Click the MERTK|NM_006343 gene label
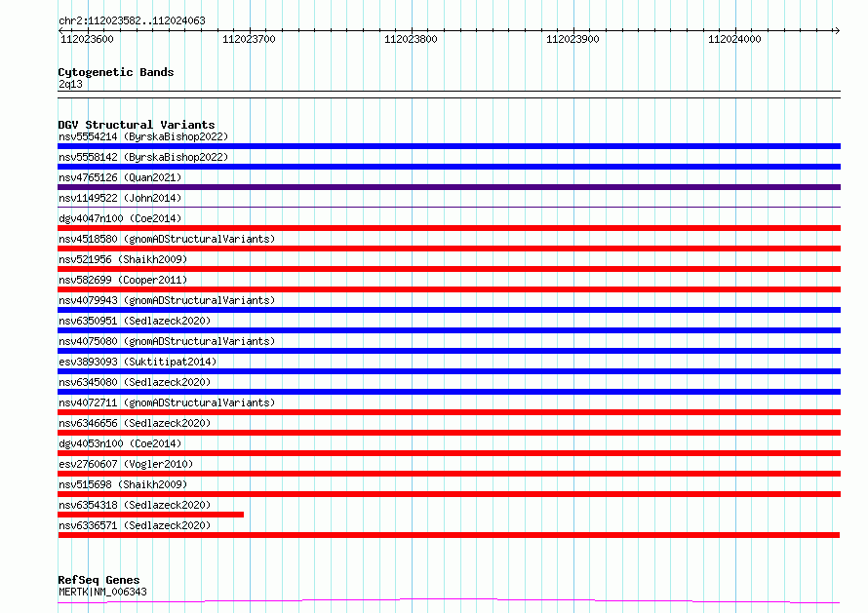This screenshot has width=868, height=613. (102, 592)
